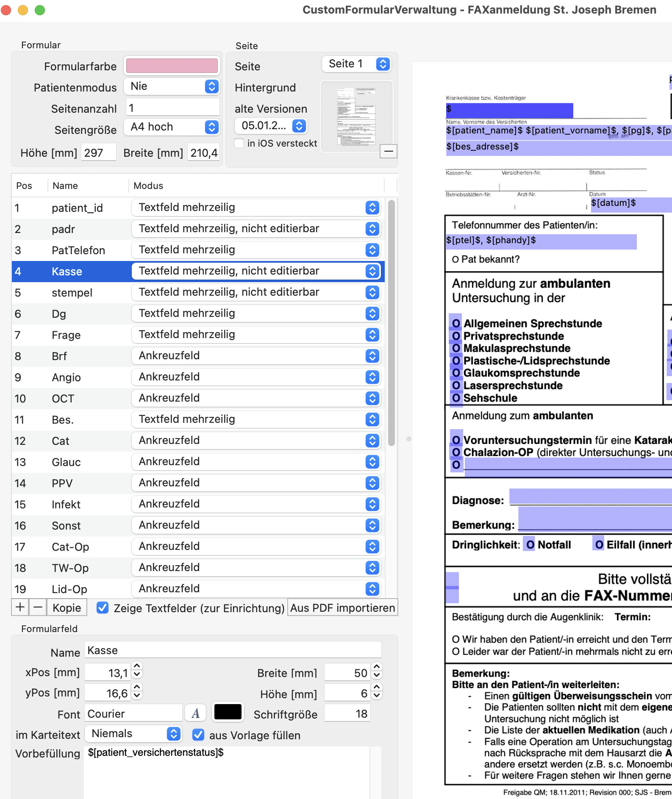Click the Pos column header
Screen dimensions: 672x799
29,186
